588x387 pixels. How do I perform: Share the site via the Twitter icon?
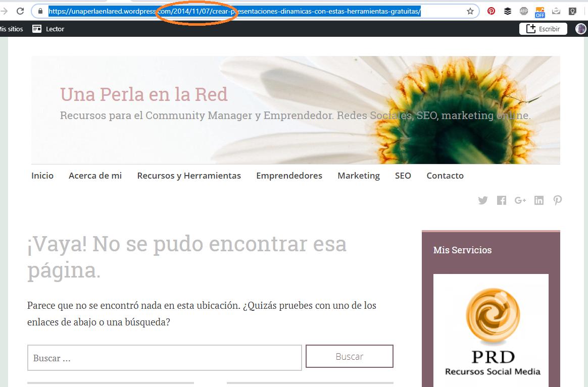pyautogui.click(x=483, y=200)
